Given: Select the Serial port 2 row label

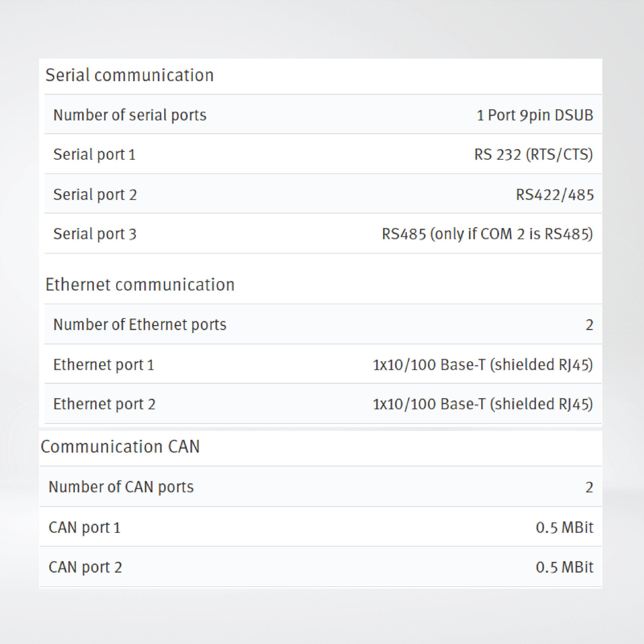Looking at the screenshot, I should click(x=95, y=195).
